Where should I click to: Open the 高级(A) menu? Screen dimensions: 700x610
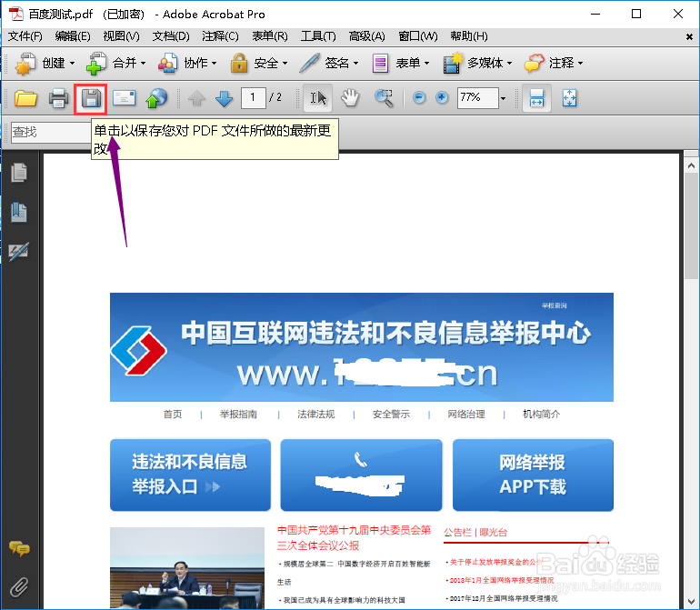click(367, 36)
